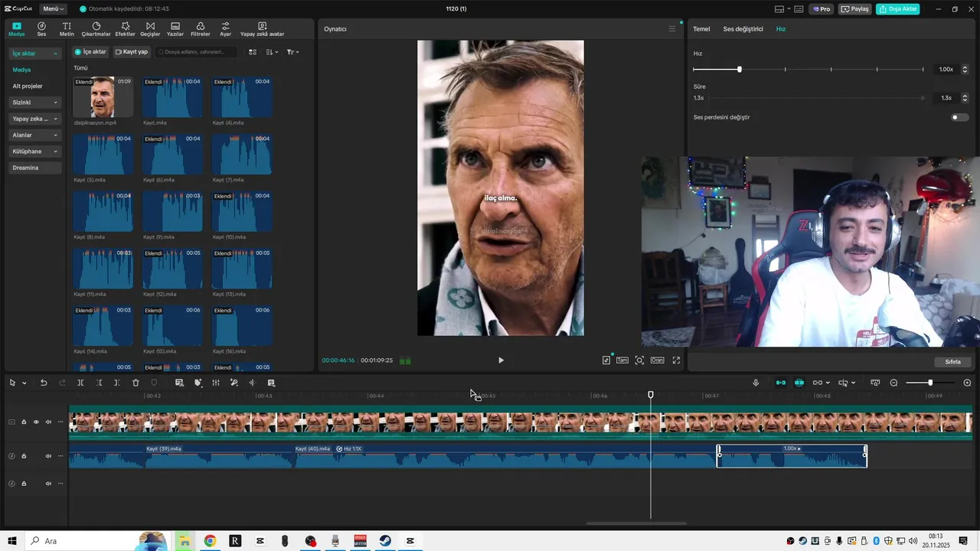Screen dimensions: 980x551
Task: Switch to the Temel tab
Action: point(701,29)
